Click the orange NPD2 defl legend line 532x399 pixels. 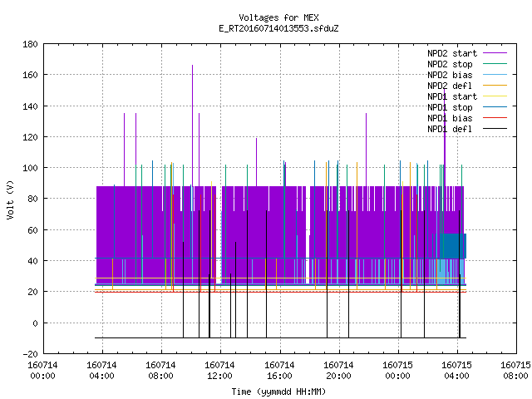495,86
